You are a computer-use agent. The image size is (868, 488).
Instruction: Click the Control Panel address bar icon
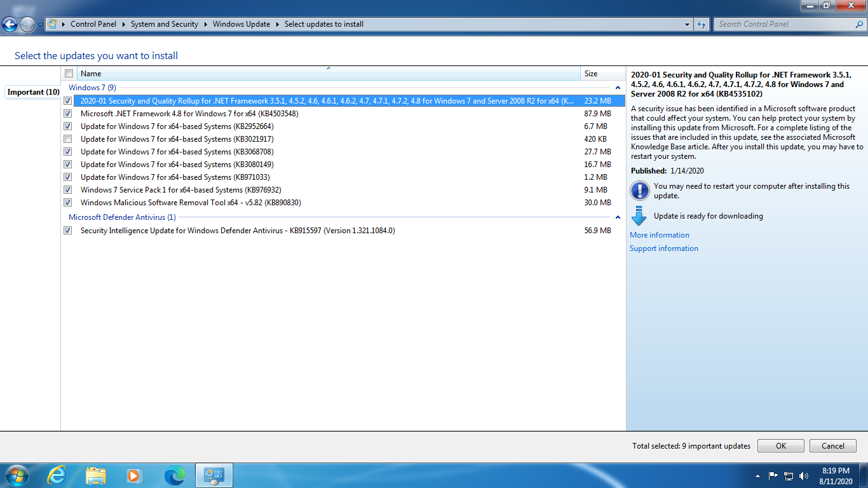(53, 24)
